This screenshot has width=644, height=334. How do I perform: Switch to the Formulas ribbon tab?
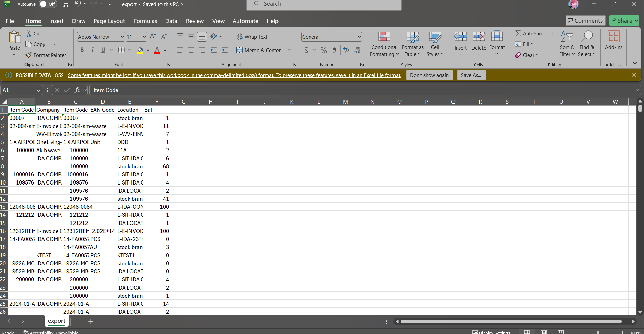[145, 21]
